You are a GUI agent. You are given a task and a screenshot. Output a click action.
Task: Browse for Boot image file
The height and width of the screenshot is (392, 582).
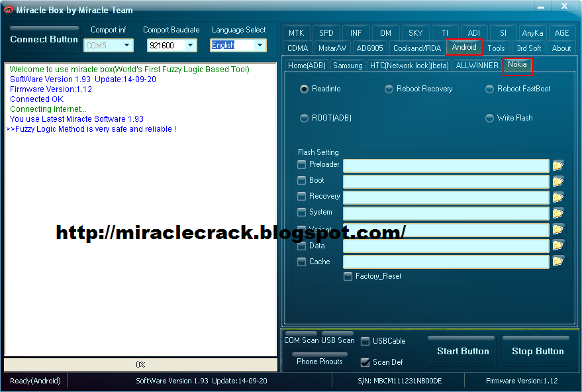[x=558, y=181]
